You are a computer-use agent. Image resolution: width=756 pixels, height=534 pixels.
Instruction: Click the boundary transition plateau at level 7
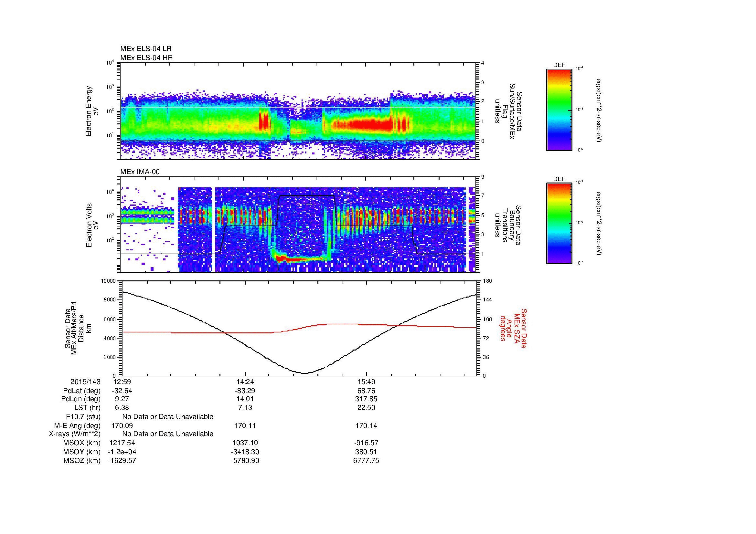pyautogui.click(x=306, y=195)
